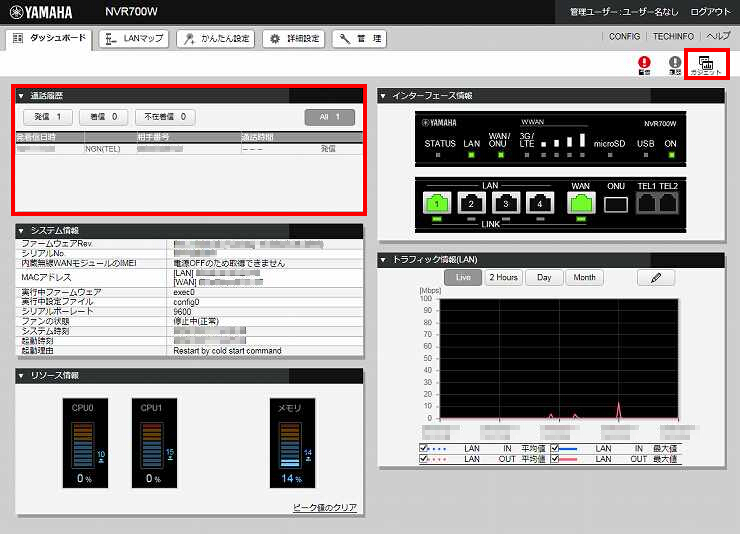Click the traffic graph plot area

coord(559,359)
